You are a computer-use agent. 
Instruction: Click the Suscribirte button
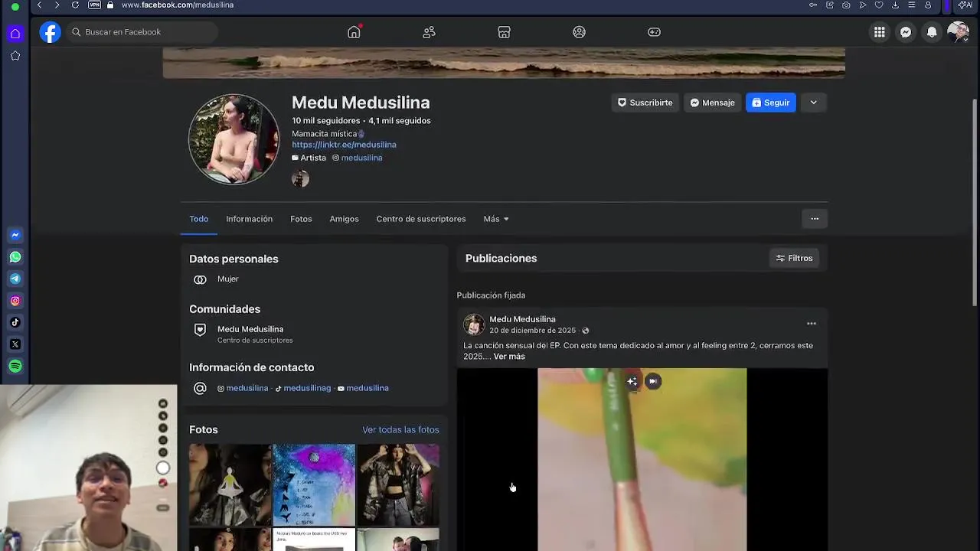coord(645,103)
